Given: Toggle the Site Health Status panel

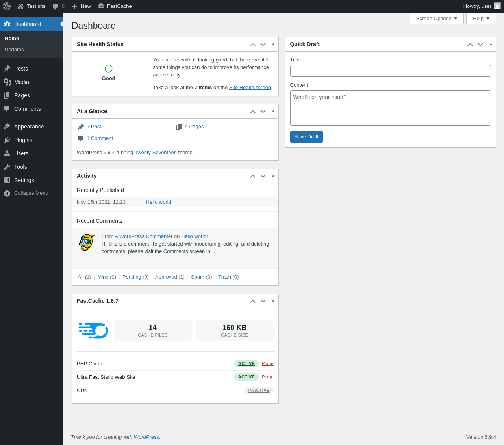Looking at the screenshot, I should click(273, 44).
